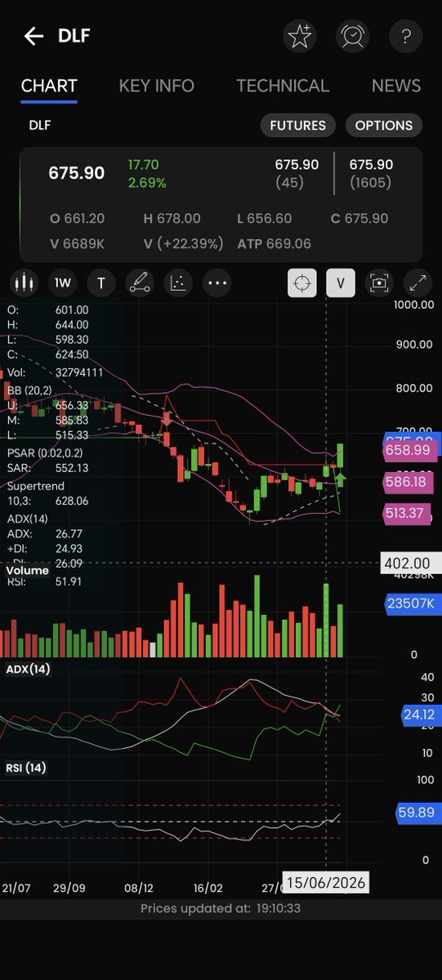Screen dimensions: 442x980
Task: Open the FUTURES button
Action: point(298,125)
